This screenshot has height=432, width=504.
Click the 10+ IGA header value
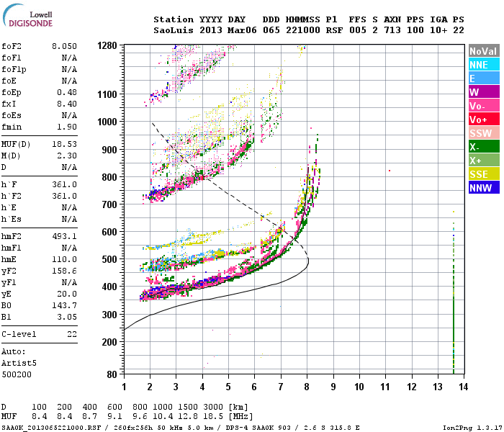[x=438, y=30]
